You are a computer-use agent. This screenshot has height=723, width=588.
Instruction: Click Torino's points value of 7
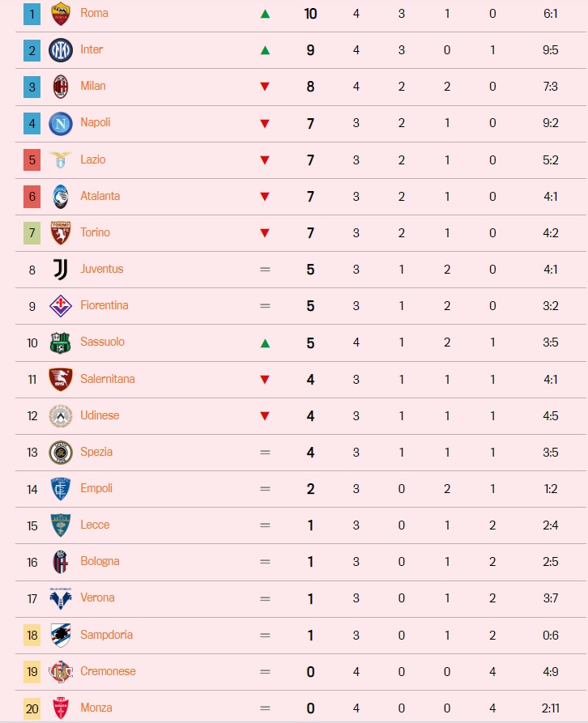pyautogui.click(x=309, y=232)
